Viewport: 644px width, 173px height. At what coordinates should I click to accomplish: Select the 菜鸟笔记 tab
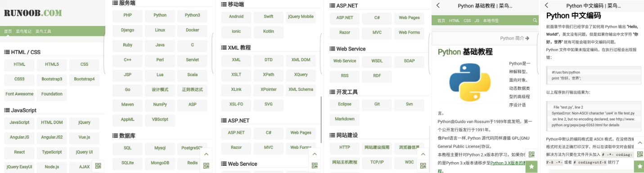[23, 31]
